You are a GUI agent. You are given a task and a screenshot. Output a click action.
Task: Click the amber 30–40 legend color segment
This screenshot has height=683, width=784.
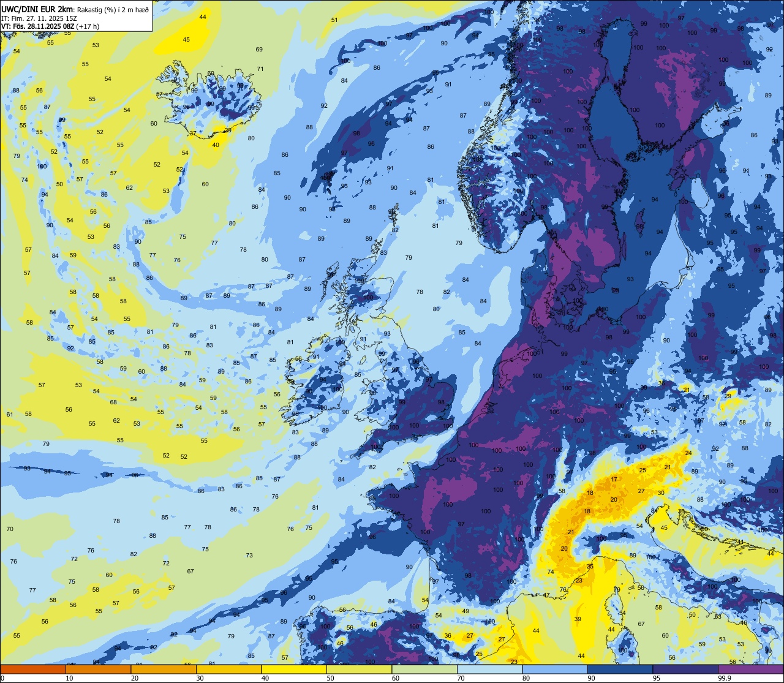coord(228,669)
